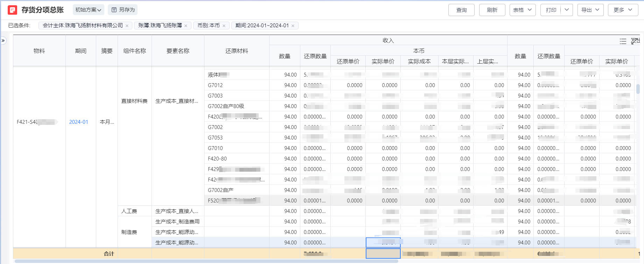Screen dimensions: 644x264
Task: Click the 收入 group header
Action: 388,40
